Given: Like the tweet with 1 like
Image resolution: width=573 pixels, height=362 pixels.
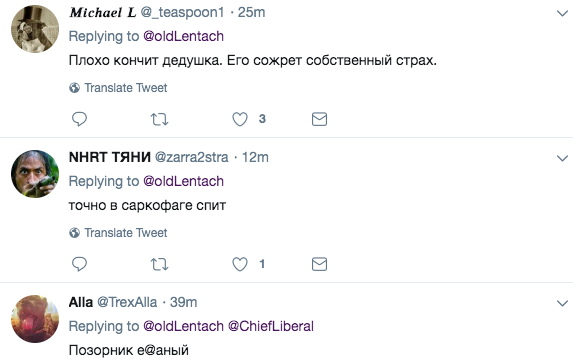Looking at the screenshot, I should (240, 264).
